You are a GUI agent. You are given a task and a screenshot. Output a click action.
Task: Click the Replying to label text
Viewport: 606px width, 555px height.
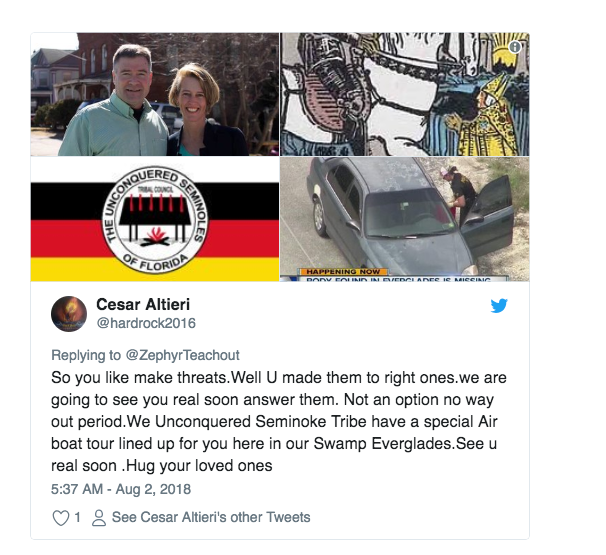86,355
